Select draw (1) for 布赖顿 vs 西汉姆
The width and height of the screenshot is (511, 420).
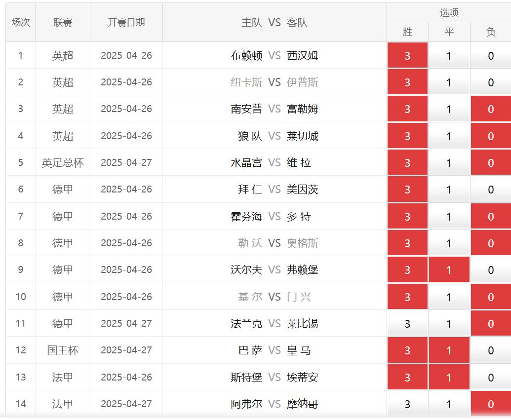coord(449,56)
